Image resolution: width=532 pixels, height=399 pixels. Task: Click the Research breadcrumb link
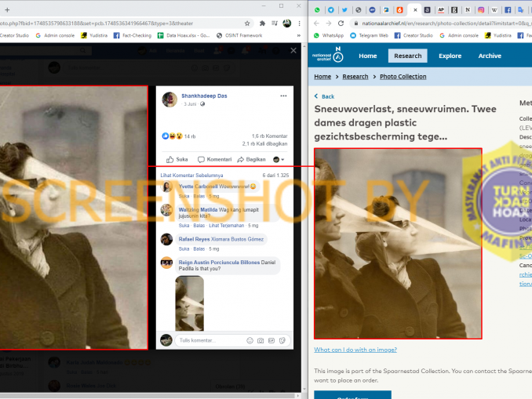(355, 77)
